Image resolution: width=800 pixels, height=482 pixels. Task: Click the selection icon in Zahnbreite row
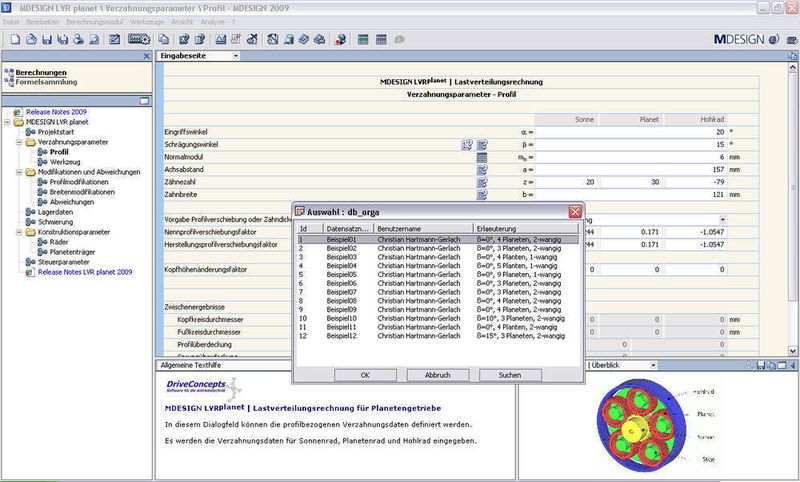482,194
